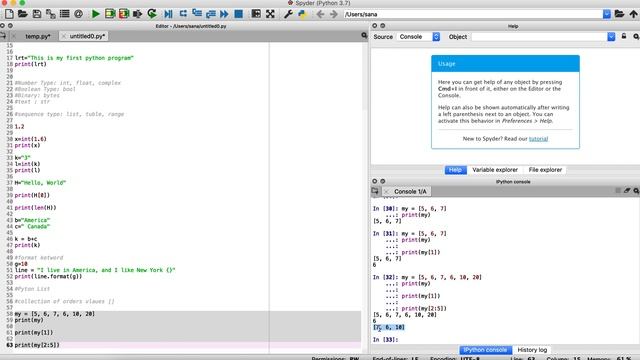Open Help pane options magnifier icon

pos(636,36)
